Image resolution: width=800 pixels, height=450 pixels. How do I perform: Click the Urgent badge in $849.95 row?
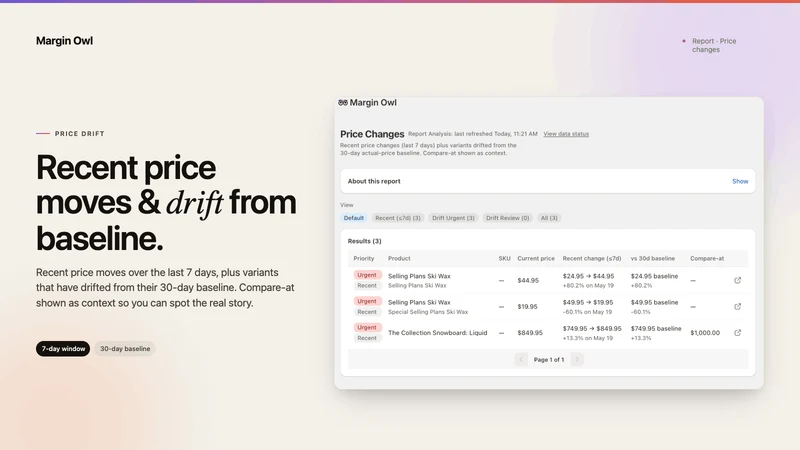[x=367, y=327]
